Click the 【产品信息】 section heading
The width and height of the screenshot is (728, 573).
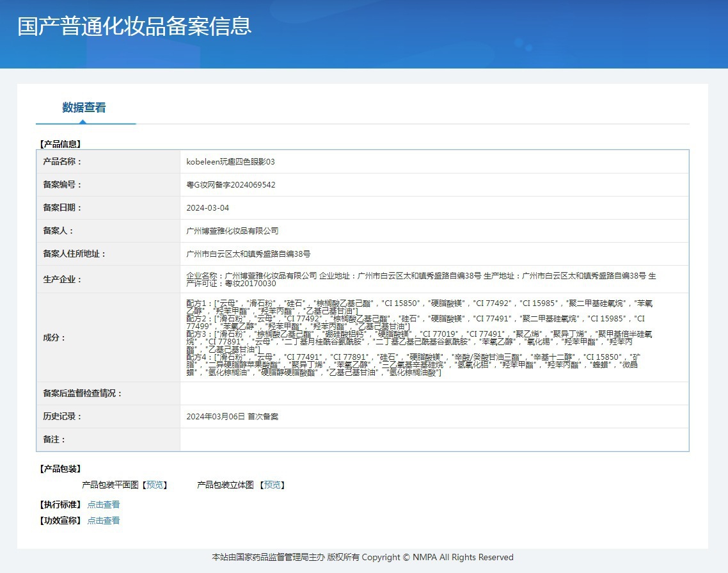60,144
